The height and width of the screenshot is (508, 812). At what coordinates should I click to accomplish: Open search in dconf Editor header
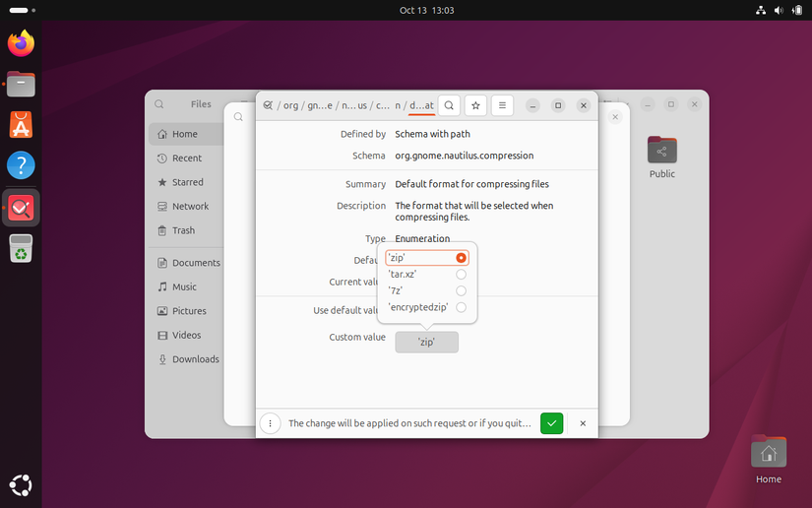(449, 105)
